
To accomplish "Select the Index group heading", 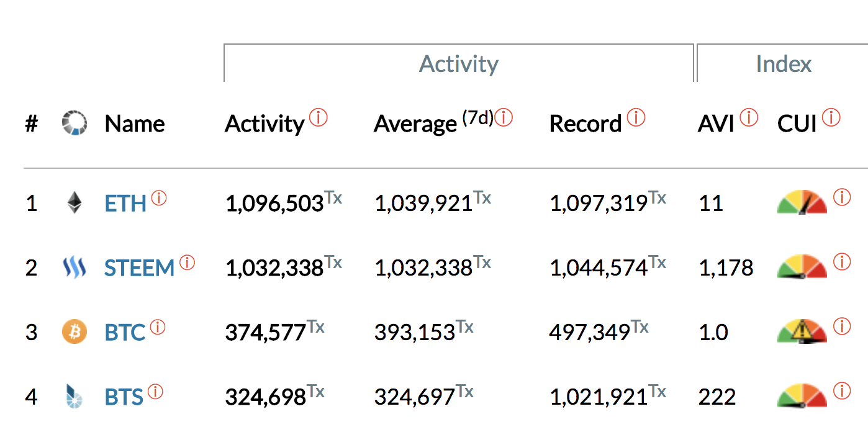I will [784, 64].
